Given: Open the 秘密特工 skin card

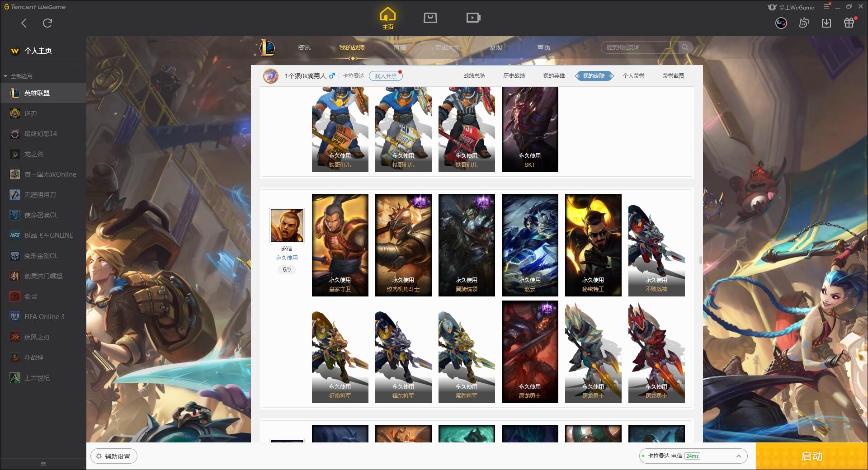Looking at the screenshot, I should (593, 245).
